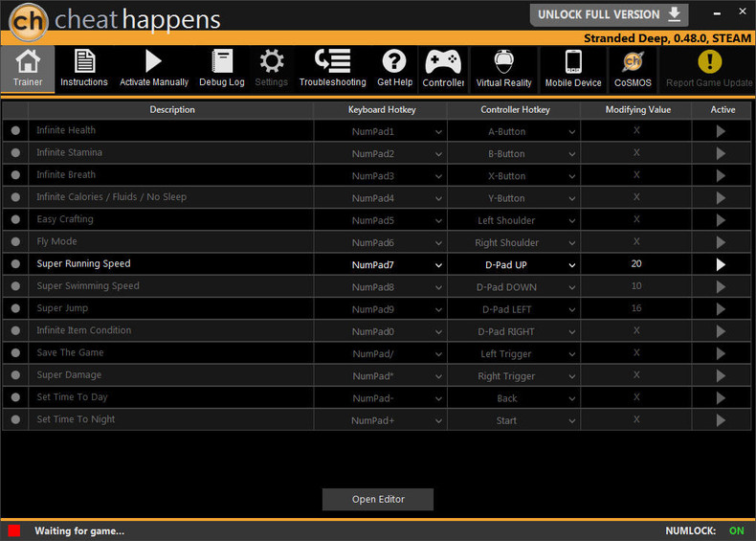Edit Super Running Speed value 20
Viewport: 756px width, 541px height.
click(x=636, y=263)
